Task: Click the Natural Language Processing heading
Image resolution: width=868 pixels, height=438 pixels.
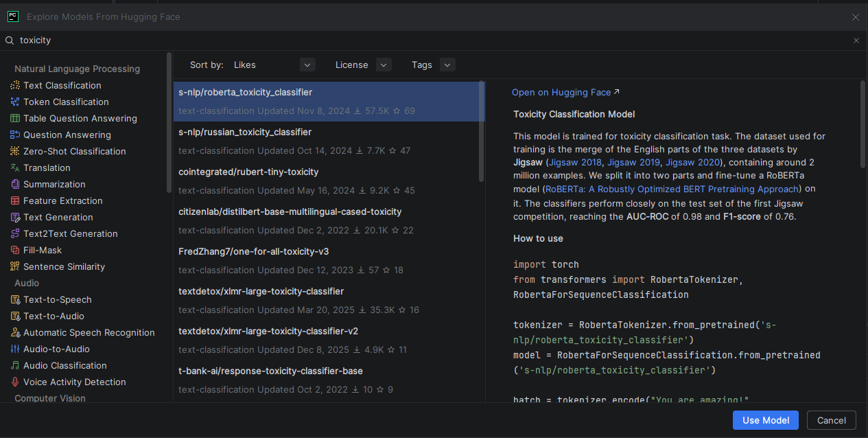Action: [77, 69]
